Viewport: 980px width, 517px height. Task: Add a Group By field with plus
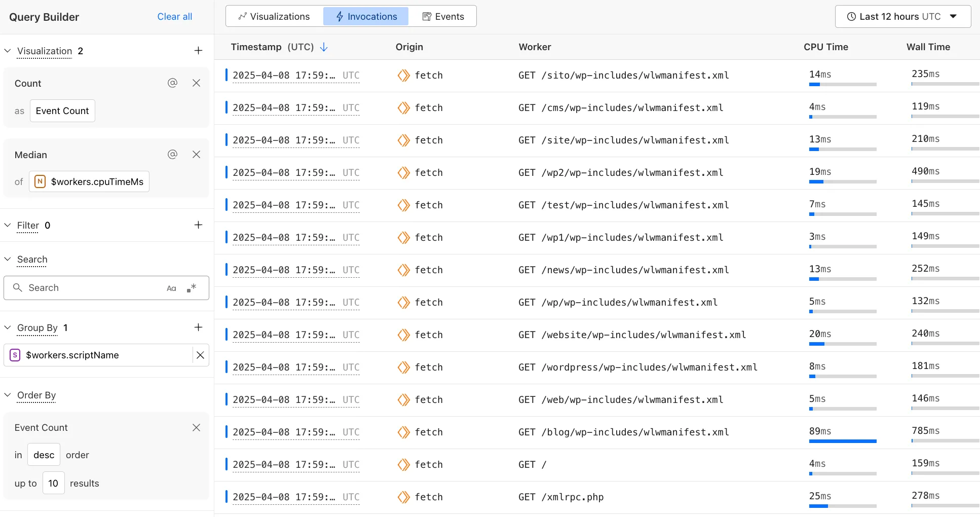click(x=198, y=327)
